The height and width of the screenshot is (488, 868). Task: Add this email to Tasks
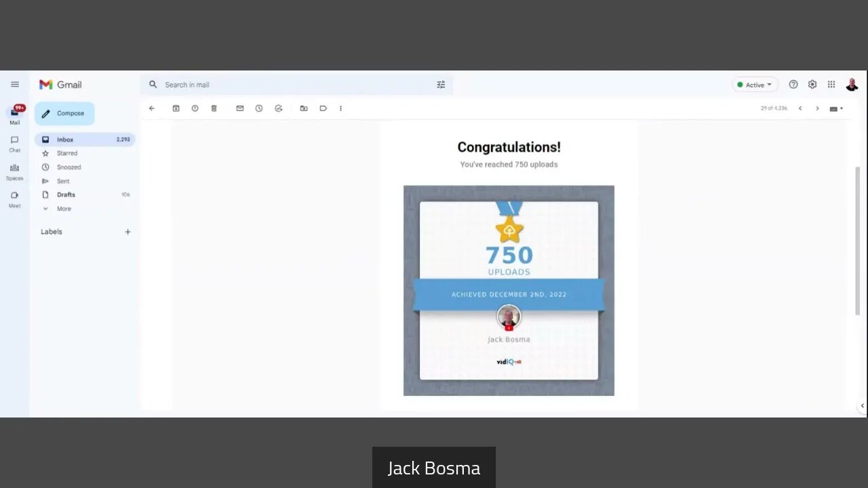(278, 108)
